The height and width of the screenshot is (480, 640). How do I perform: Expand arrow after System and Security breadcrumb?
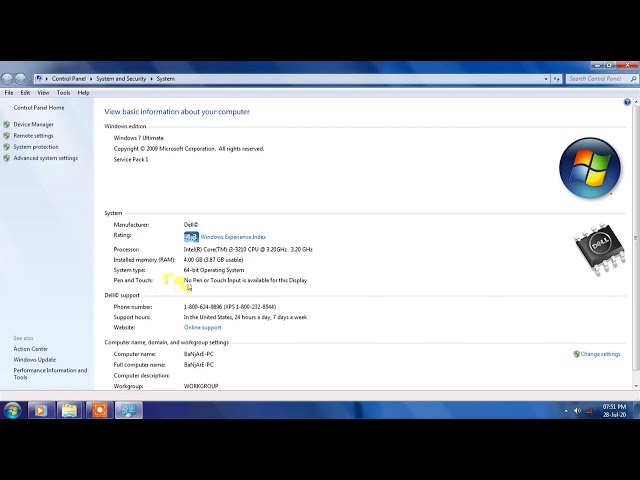pyautogui.click(x=151, y=79)
